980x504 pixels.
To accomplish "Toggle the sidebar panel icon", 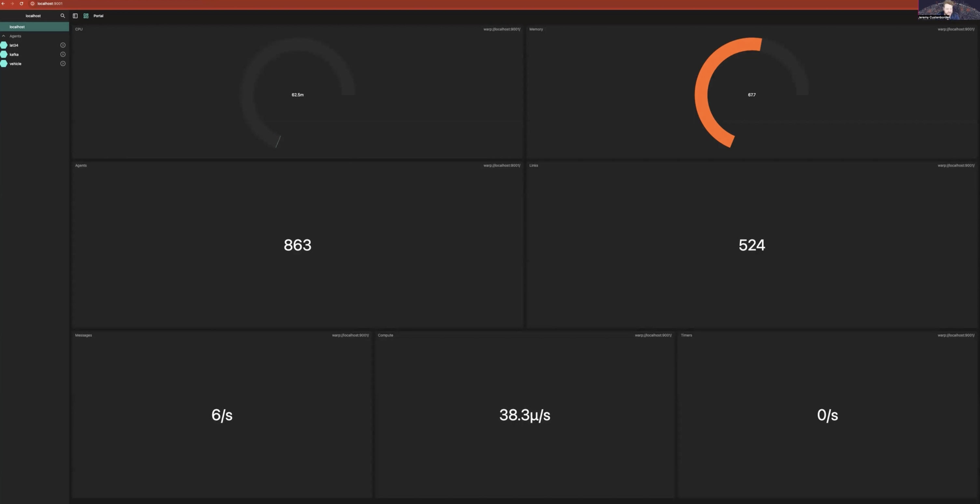I will coord(75,16).
